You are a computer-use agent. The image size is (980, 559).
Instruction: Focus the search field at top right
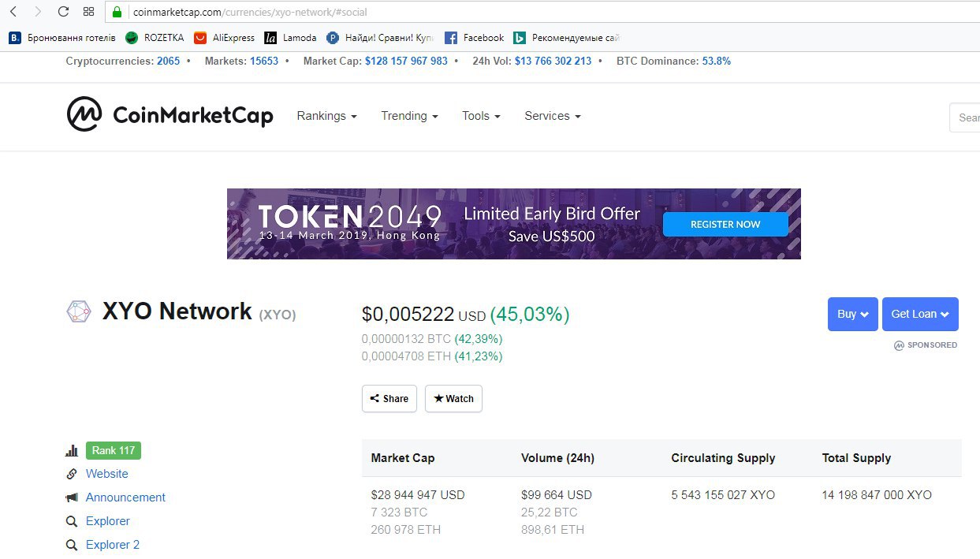pyautogui.click(x=965, y=117)
